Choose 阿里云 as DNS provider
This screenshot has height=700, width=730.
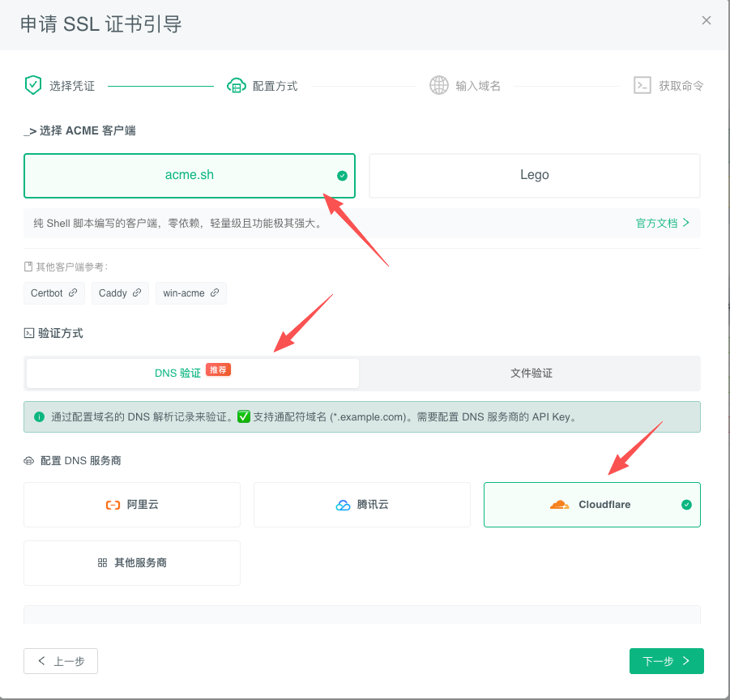132,505
